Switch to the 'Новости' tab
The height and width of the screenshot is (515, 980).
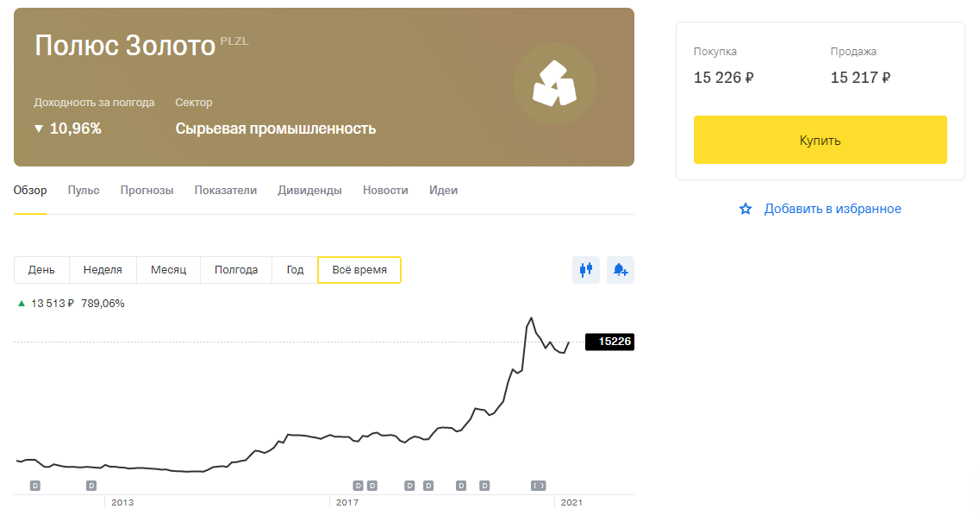[x=385, y=190]
